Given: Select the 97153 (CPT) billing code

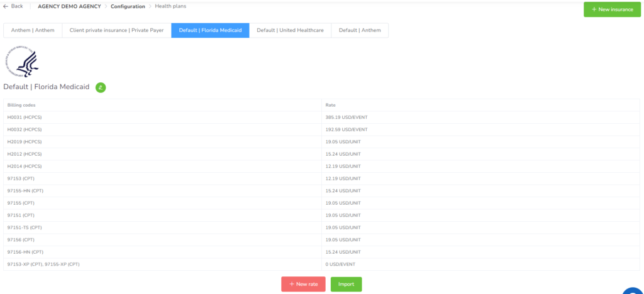Looking at the screenshot, I should pyautogui.click(x=21, y=179).
